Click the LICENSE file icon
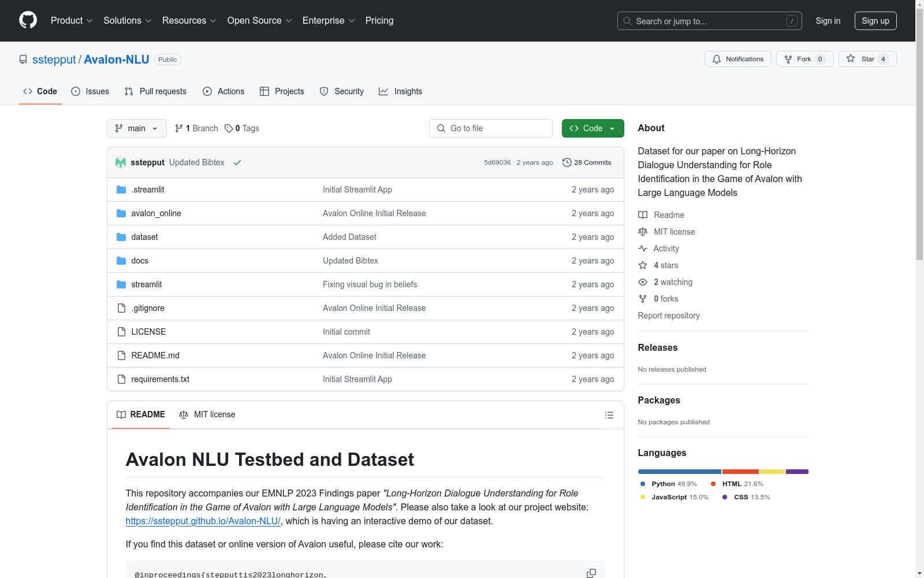This screenshot has width=924, height=578. tap(121, 332)
